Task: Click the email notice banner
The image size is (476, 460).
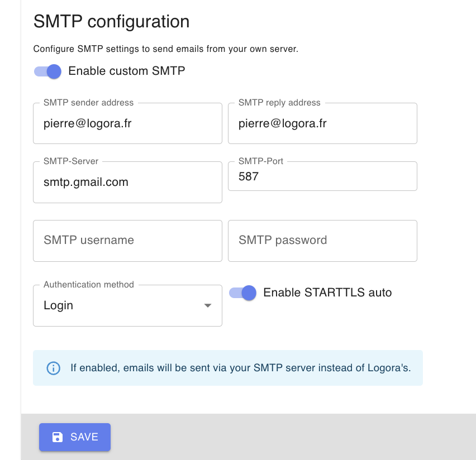Action: 227,368
